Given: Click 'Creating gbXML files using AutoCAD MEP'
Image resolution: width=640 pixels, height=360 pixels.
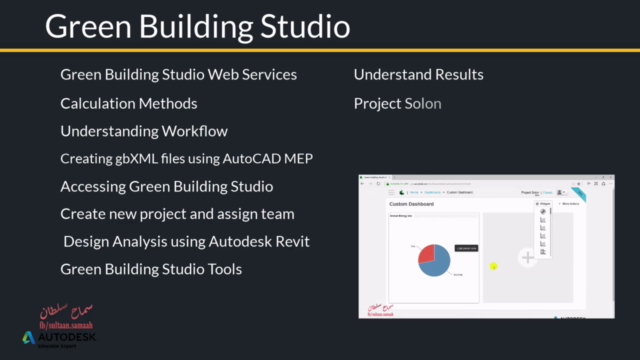Looking at the screenshot, I should point(187,158).
